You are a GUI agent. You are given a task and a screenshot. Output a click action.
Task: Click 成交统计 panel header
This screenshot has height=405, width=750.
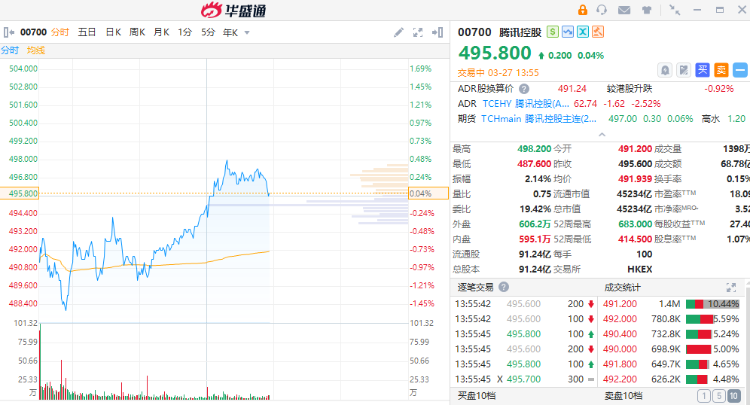pos(622,287)
